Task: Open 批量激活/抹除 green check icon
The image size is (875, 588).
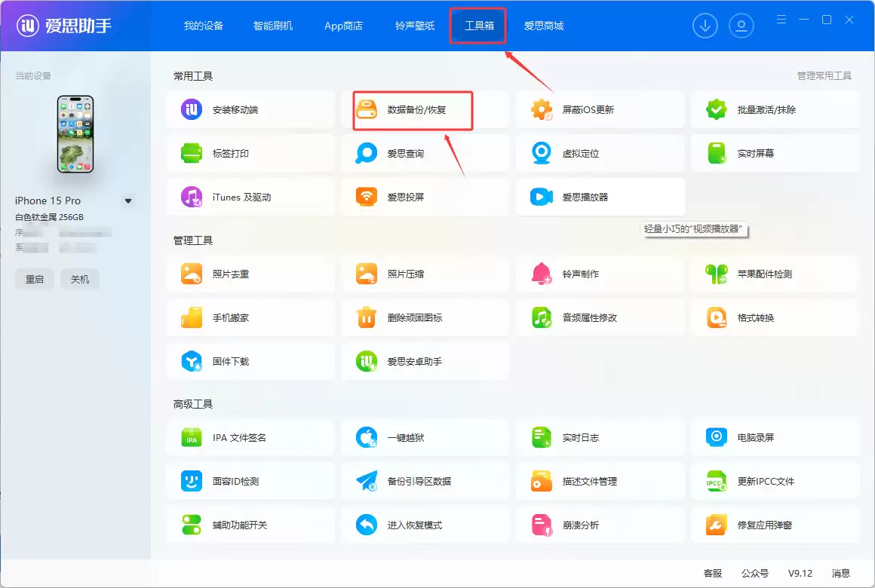Action: (x=717, y=109)
